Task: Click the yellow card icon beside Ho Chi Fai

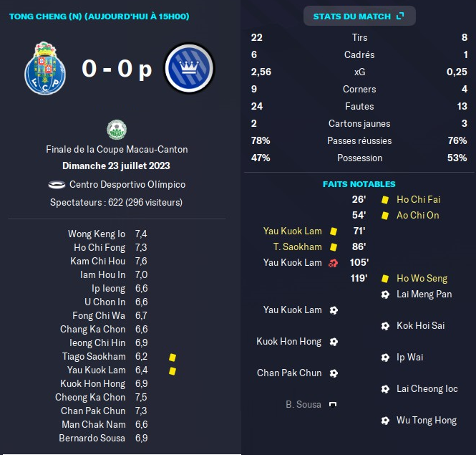Action: click(385, 200)
